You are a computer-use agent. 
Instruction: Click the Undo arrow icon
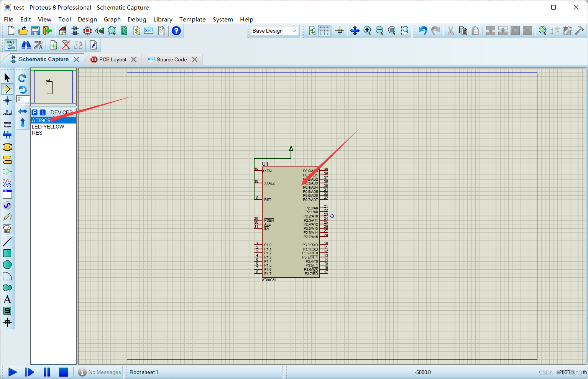click(x=423, y=31)
